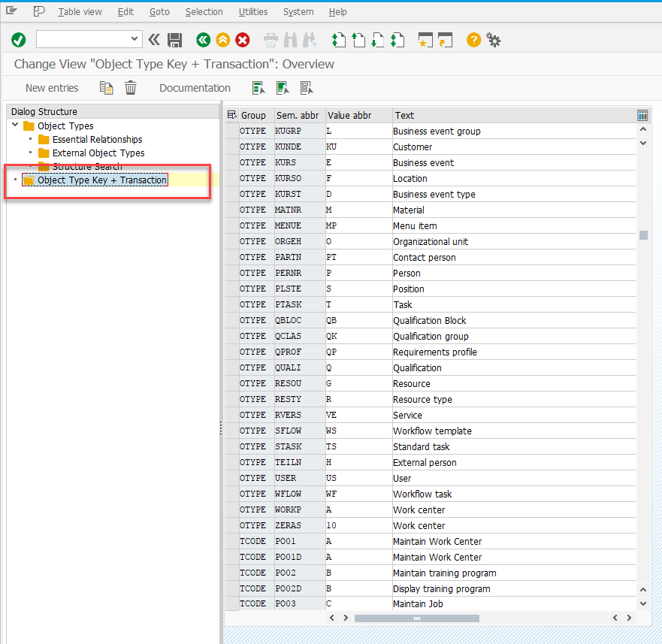Open the Goto menu

click(x=159, y=12)
